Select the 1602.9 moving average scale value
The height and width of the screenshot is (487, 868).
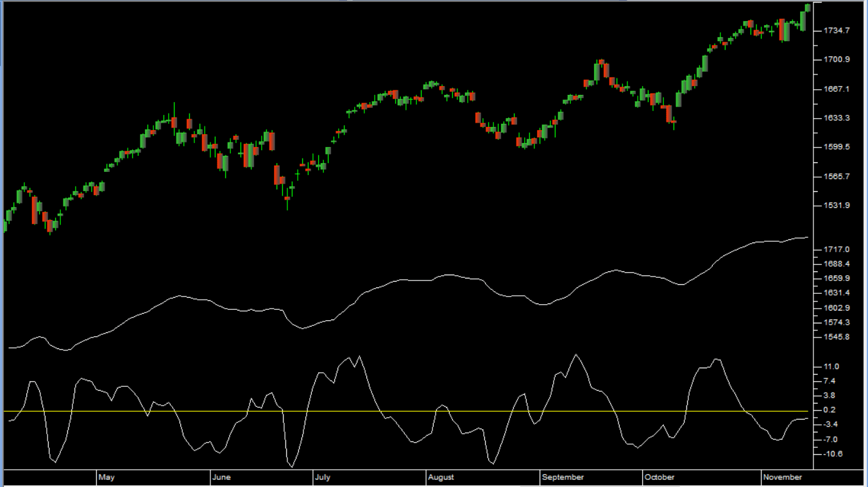click(x=836, y=307)
